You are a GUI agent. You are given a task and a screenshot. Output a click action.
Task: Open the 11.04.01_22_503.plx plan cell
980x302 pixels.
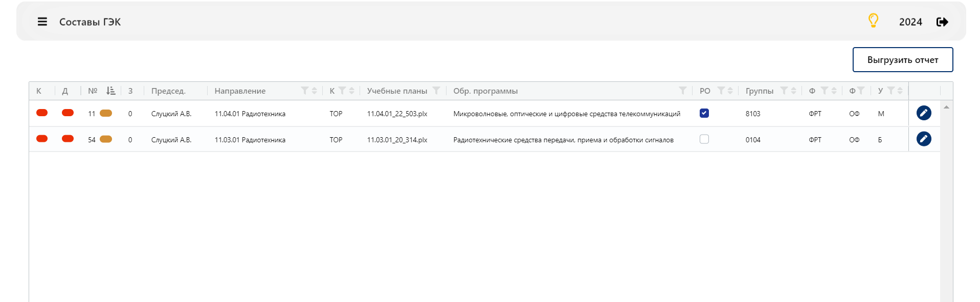(x=397, y=114)
